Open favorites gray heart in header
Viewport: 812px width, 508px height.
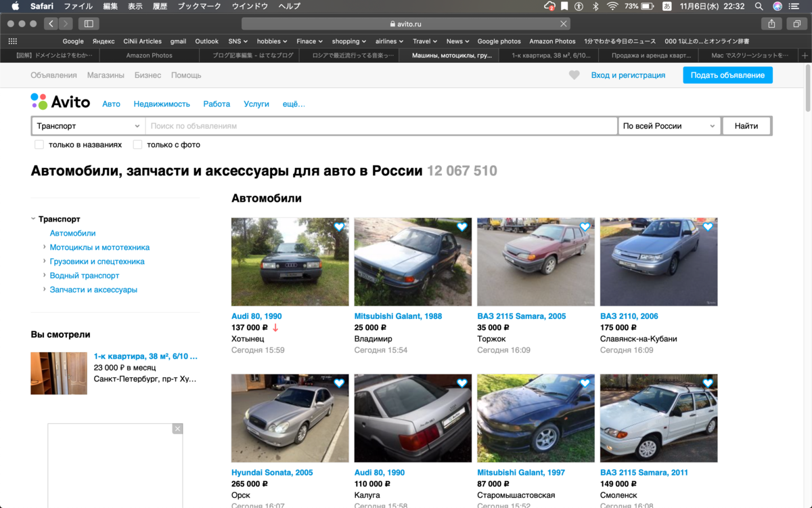pyautogui.click(x=574, y=75)
